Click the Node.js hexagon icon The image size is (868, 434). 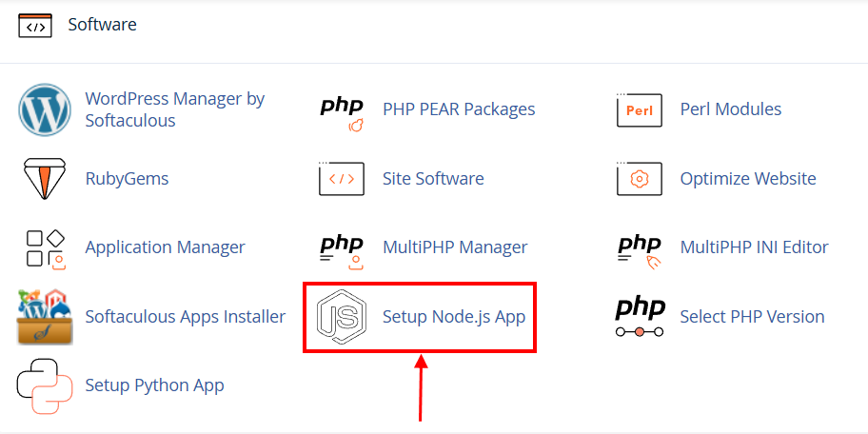342,318
